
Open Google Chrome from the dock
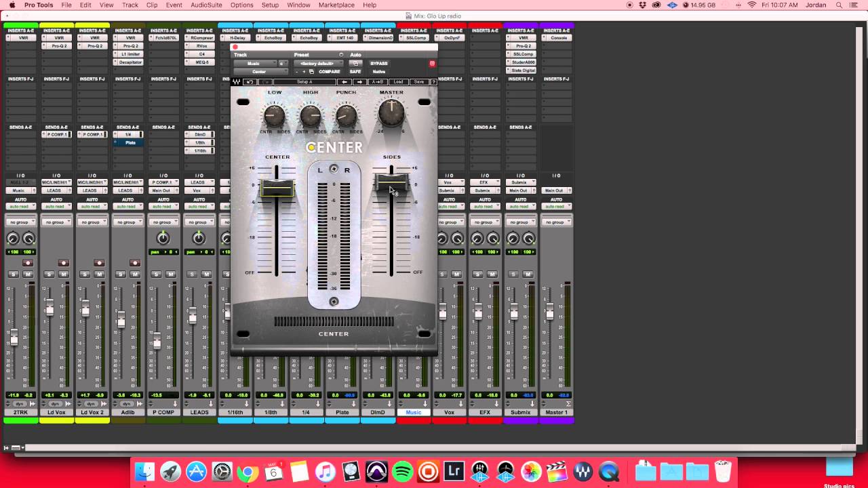click(x=248, y=471)
